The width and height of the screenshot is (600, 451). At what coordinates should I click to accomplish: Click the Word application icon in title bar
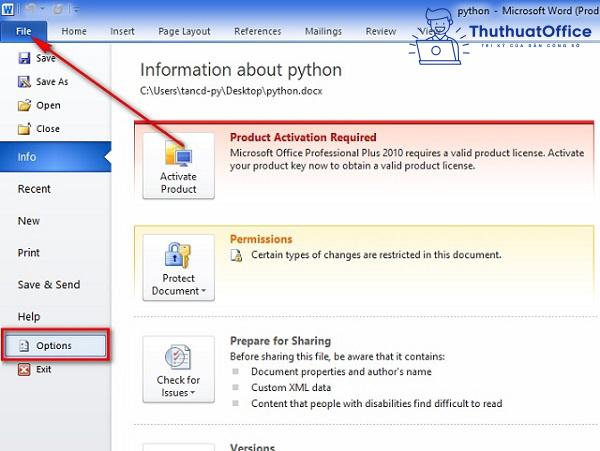[9, 9]
